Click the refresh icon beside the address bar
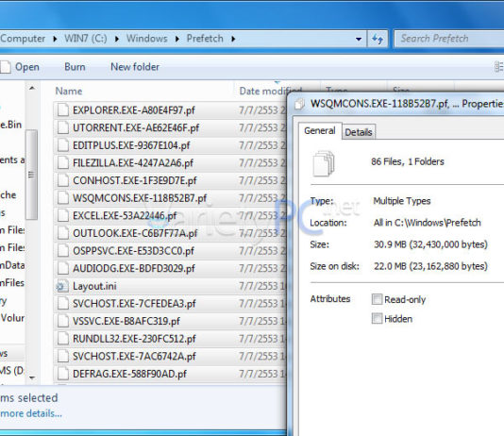The width and height of the screenshot is (504, 436). 378,39
